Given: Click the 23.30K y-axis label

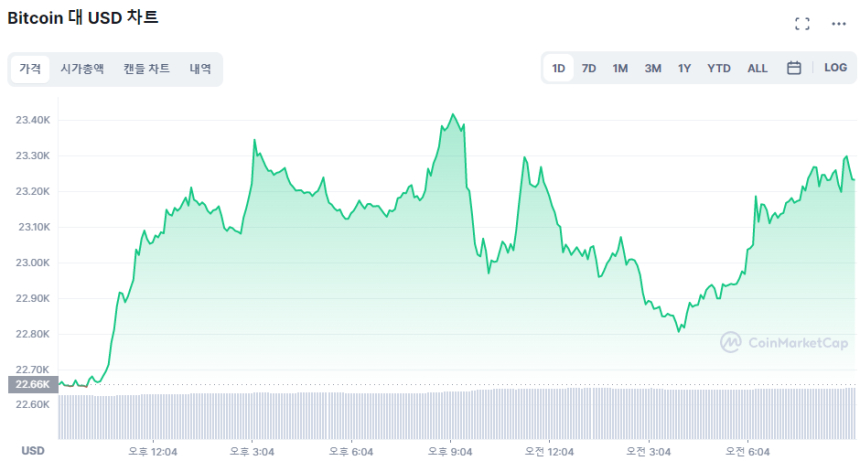Looking at the screenshot, I should tap(33, 156).
